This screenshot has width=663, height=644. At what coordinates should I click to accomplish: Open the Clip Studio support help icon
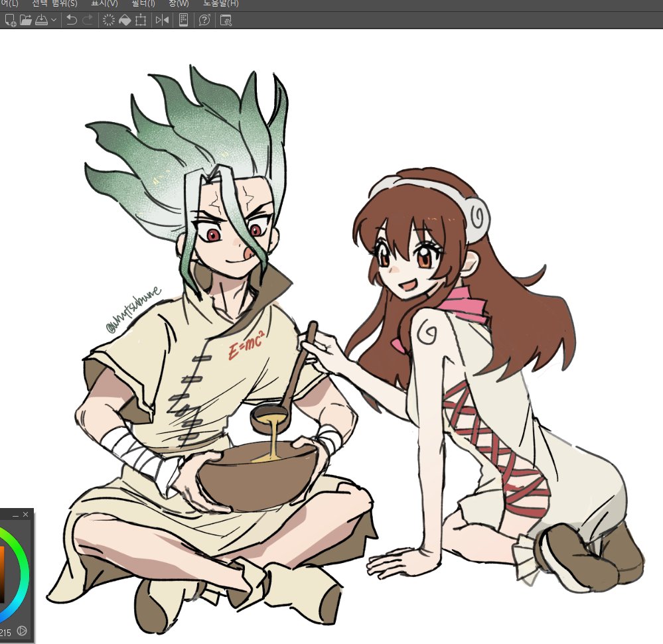pos(204,20)
